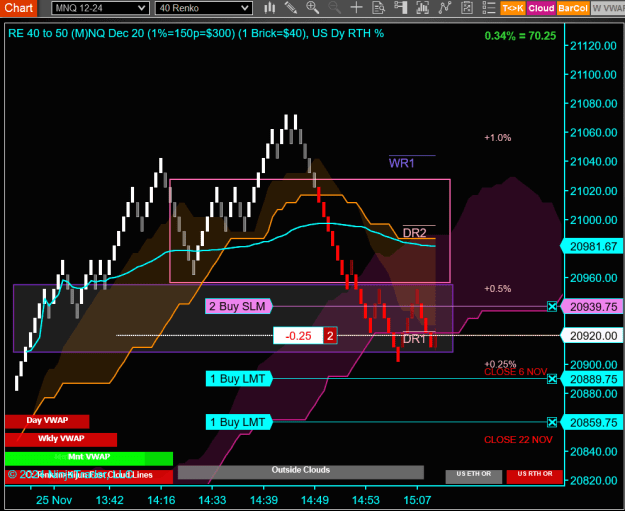Screen dimensions: 625x511
Task: Toggle the BarCol button
Action: (573, 8)
